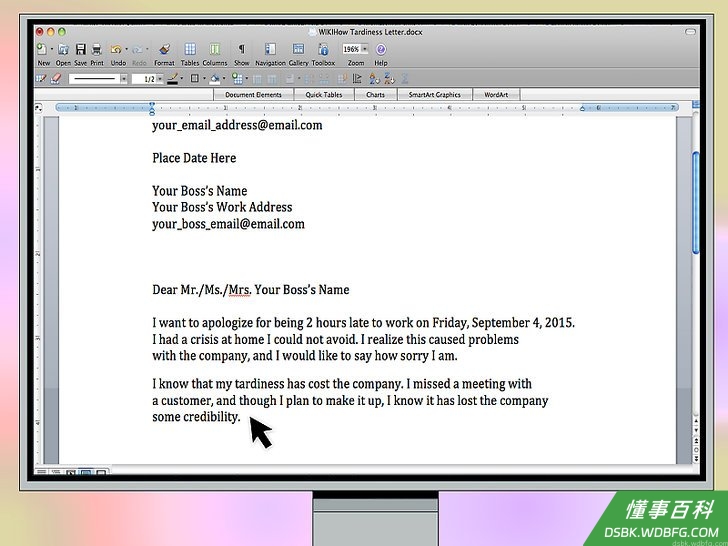Click the scroll up arrow

point(696,422)
